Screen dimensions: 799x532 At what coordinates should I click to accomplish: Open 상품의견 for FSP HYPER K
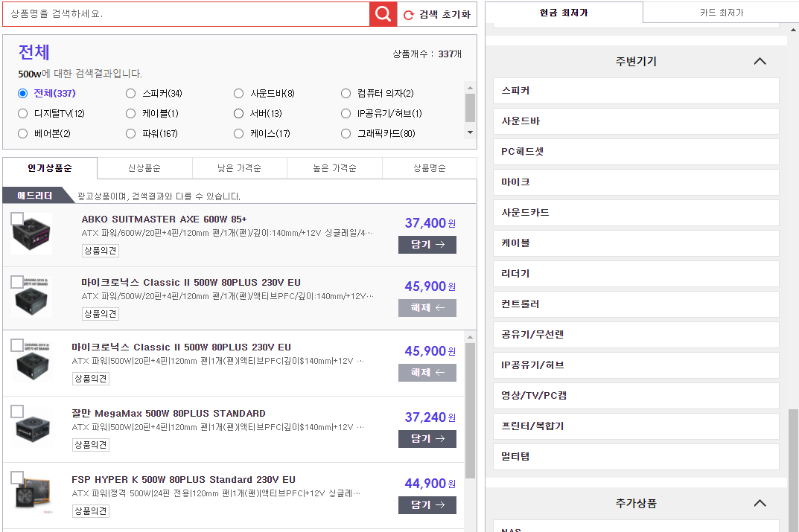tap(91, 510)
